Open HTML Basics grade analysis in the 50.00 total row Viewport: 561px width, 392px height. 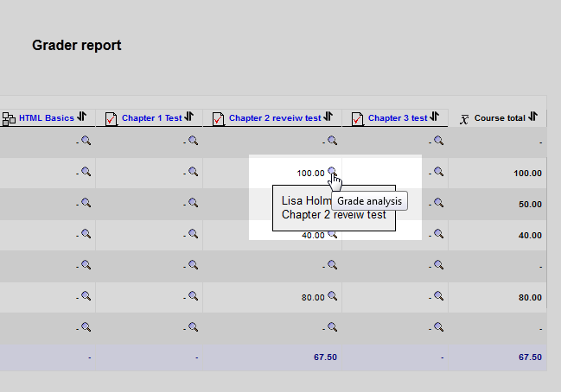86,203
